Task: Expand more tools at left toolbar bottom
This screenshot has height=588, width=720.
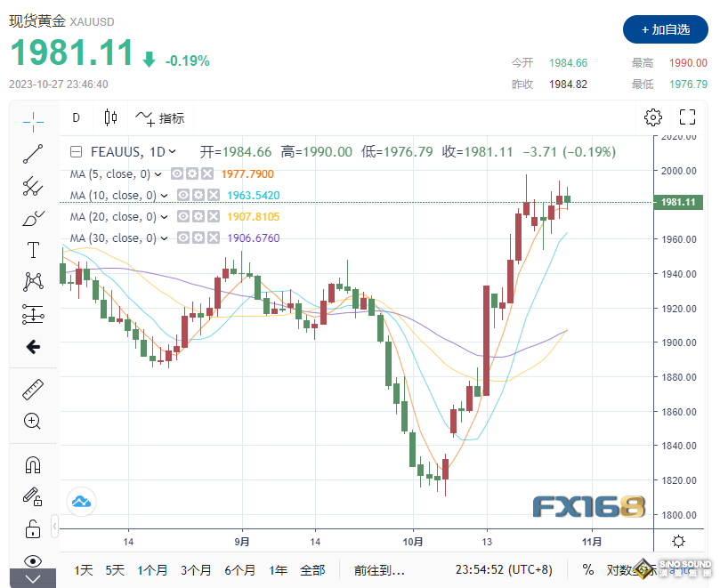Action: [33, 579]
